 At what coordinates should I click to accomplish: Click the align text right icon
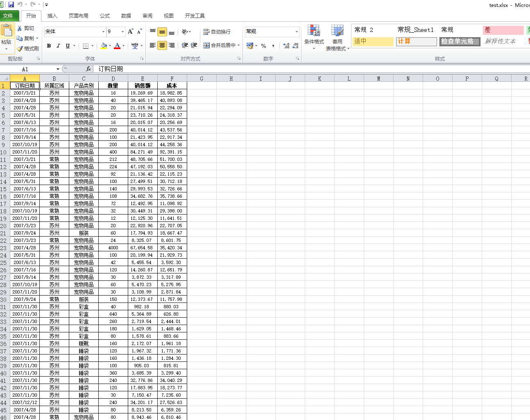[x=172, y=45]
